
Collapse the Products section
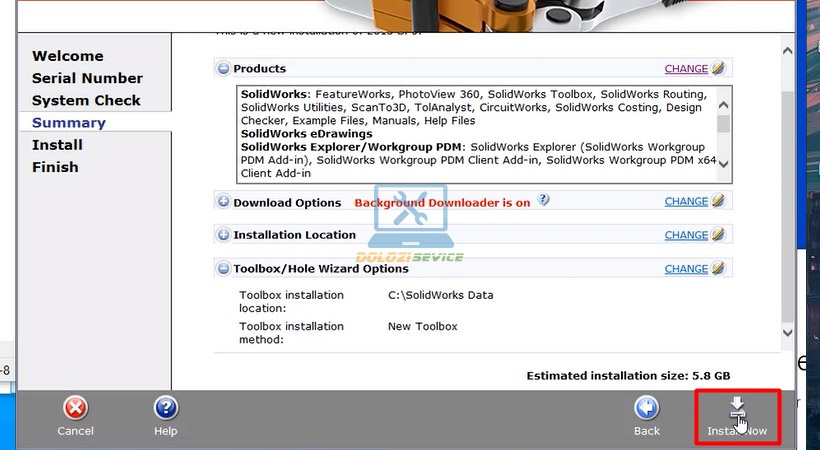(223, 69)
